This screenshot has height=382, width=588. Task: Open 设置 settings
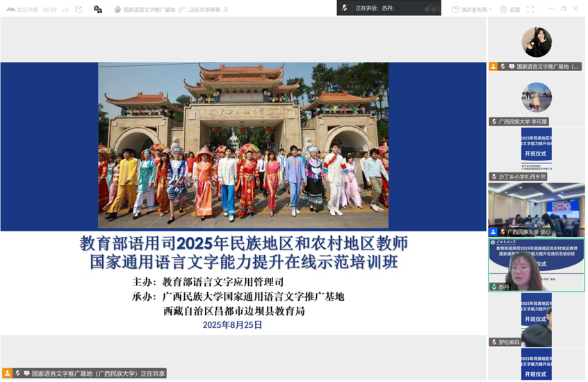pos(510,10)
